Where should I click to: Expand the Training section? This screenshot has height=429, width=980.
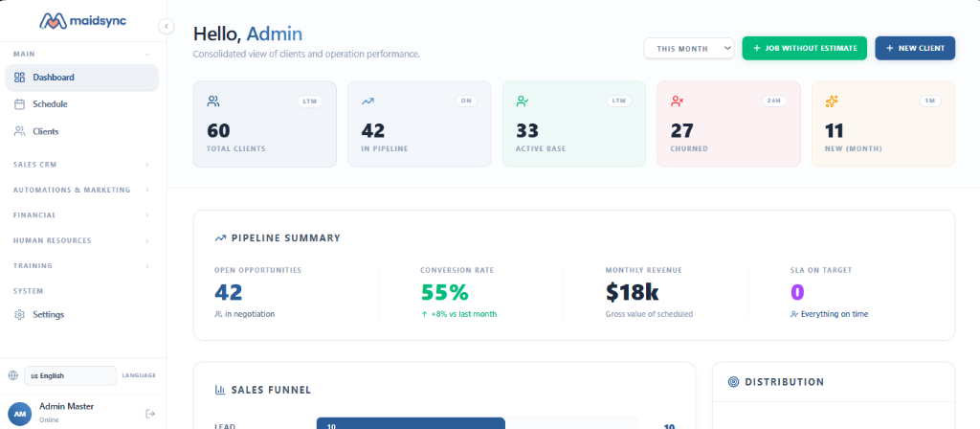pyautogui.click(x=82, y=266)
